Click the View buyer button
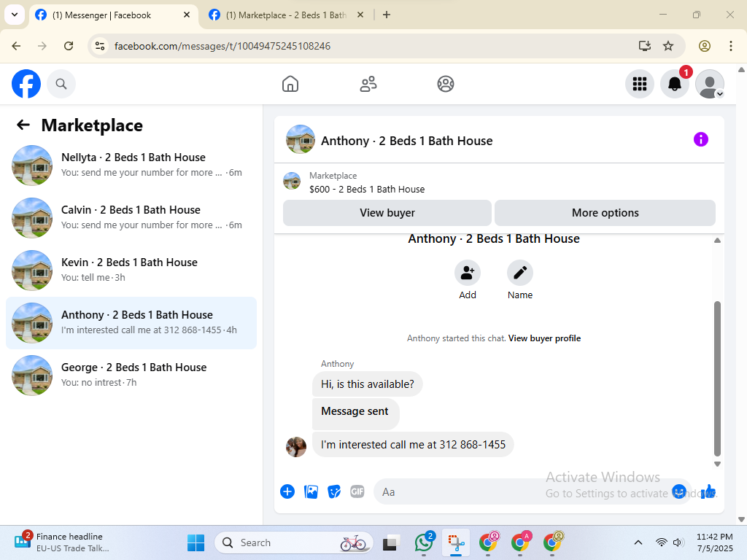The image size is (747, 560). (387, 213)
